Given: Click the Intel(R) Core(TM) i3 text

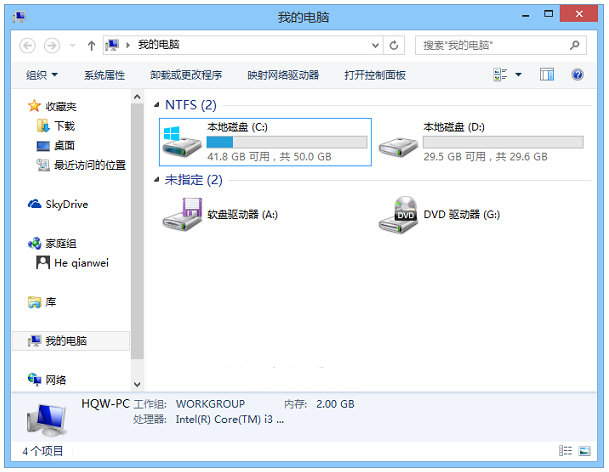Looking at the screenshot, I should pyautogui.click(x=230, y=420).
